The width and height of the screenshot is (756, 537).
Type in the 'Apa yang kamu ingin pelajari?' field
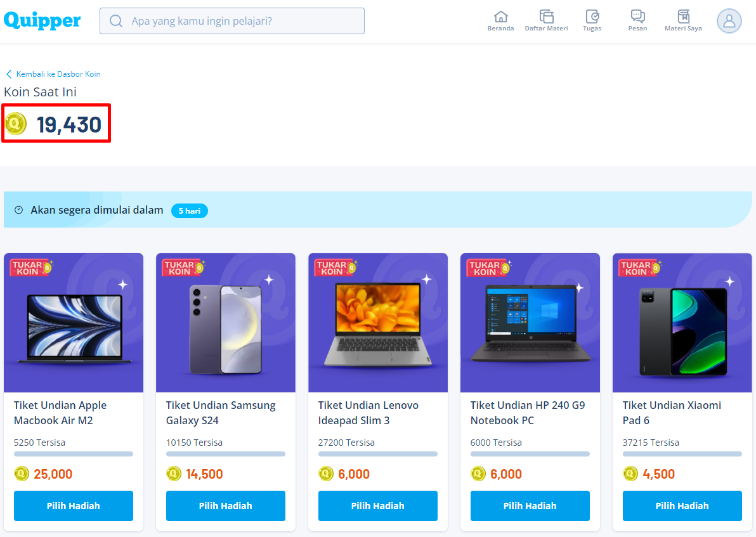pos(241,21)
